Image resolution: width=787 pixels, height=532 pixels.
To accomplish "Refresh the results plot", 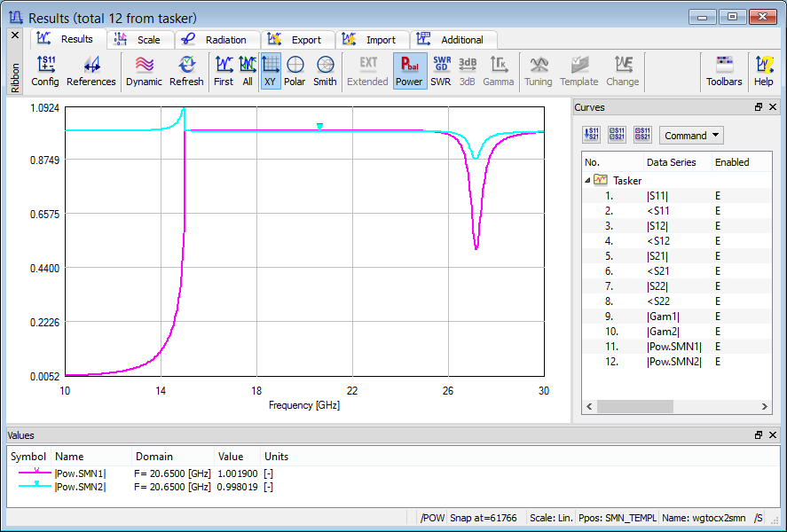I will pyautogui.click(x=186, y=71).
